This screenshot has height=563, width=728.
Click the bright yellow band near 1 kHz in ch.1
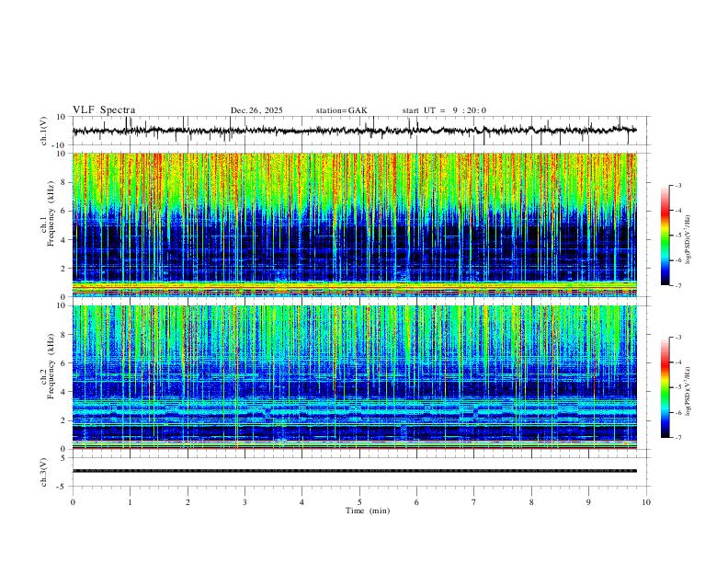click(354, 284)
